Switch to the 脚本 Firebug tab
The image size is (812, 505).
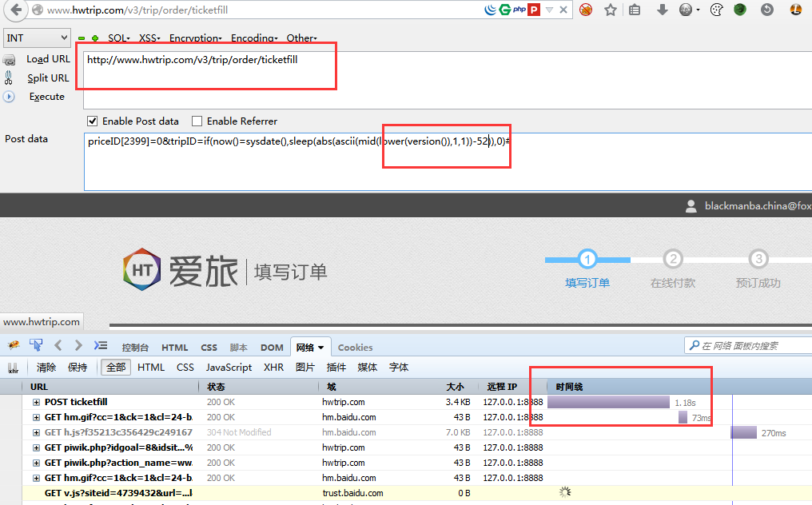coord(238,348)
